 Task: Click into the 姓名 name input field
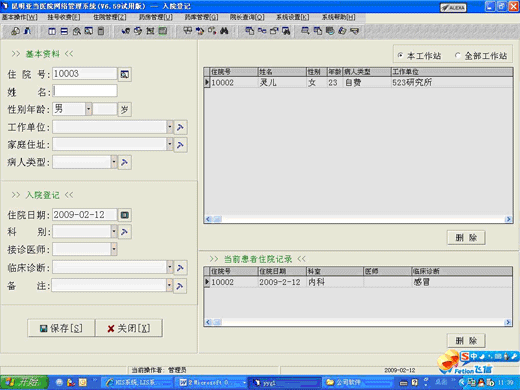click(x=85, y=91)
